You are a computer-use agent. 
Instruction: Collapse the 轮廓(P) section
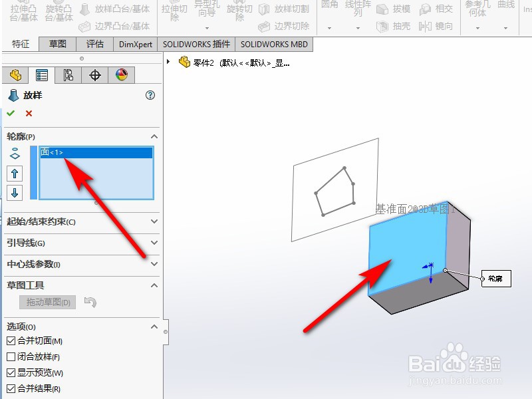(x=154, y=136)
